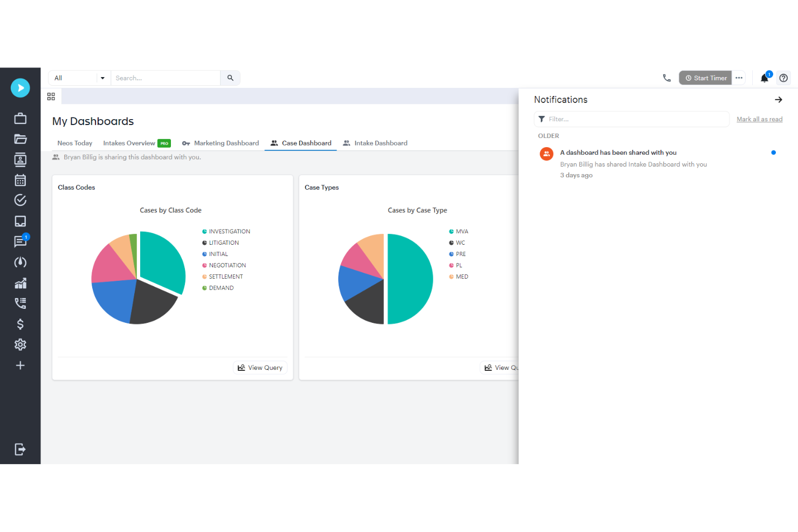
Task: Click the notifications bell icon
Action: tap(765, 78)
